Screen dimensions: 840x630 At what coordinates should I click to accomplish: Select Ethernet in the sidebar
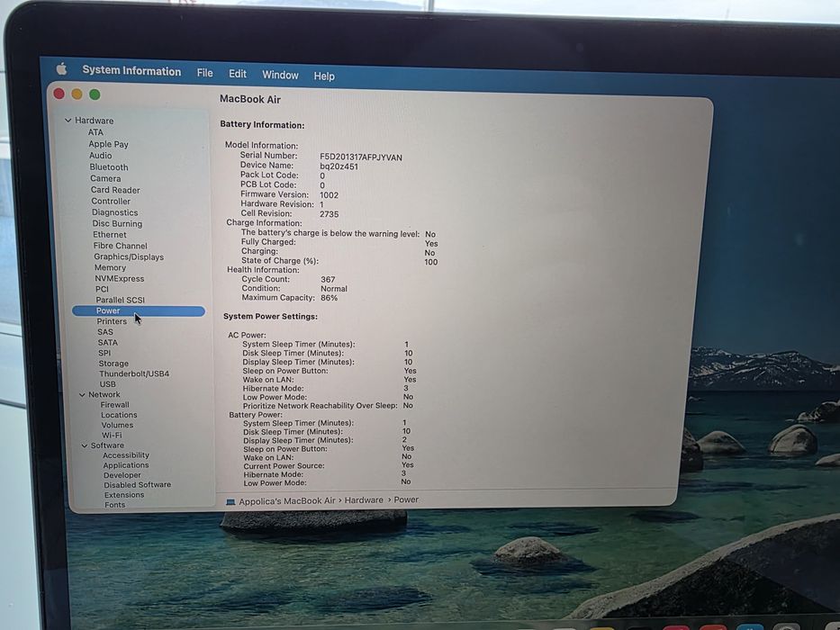click(109, 234)
